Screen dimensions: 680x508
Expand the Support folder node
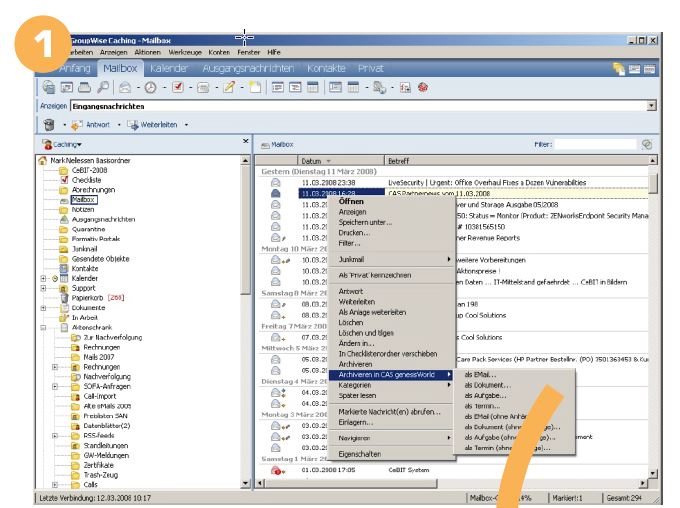[43, 288]
